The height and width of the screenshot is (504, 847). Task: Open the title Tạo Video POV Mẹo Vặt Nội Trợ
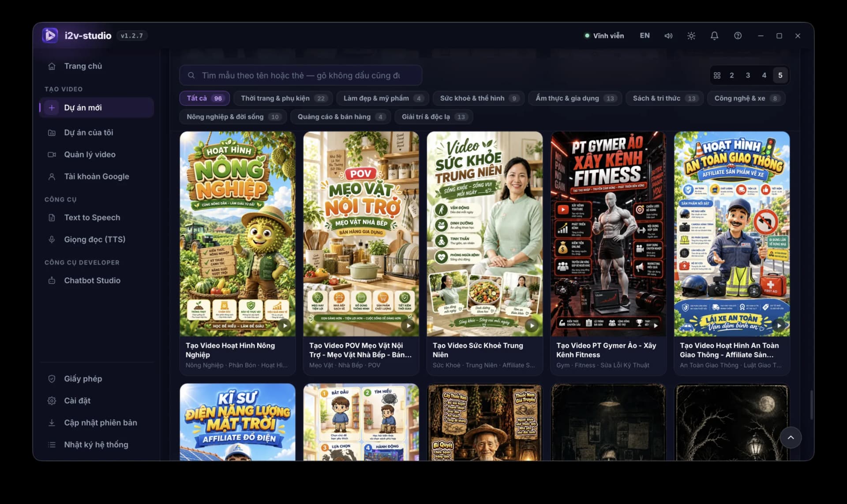click(x=360, y=350)
